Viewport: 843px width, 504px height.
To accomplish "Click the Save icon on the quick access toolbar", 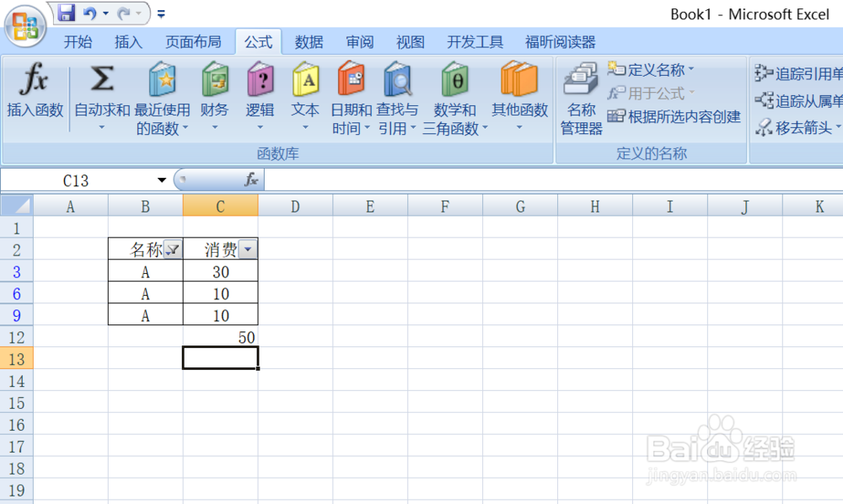I will pos(66,12).
